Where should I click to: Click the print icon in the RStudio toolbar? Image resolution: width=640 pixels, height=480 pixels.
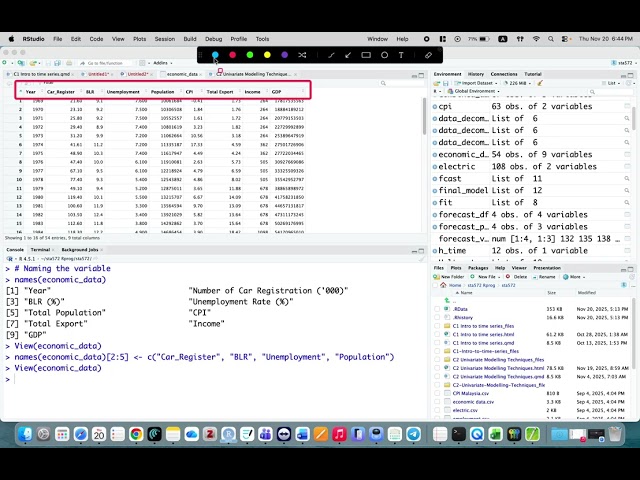coord(69,63)
